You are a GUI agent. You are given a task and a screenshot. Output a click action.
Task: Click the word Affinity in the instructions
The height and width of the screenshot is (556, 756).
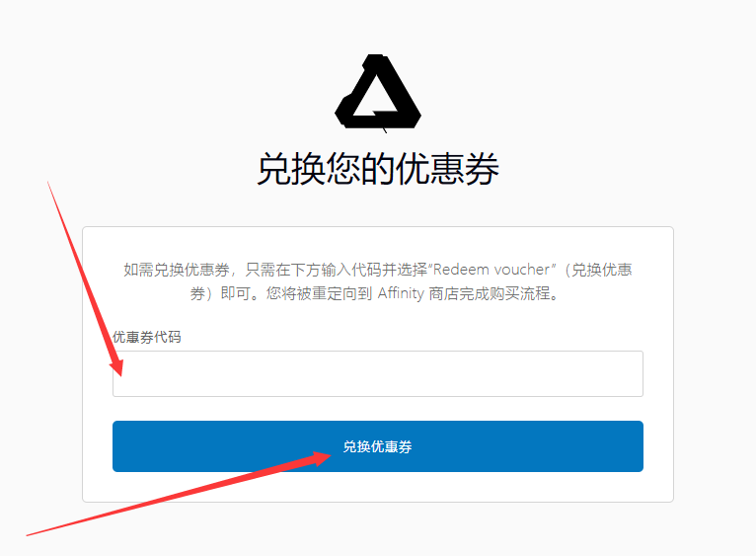401,293
